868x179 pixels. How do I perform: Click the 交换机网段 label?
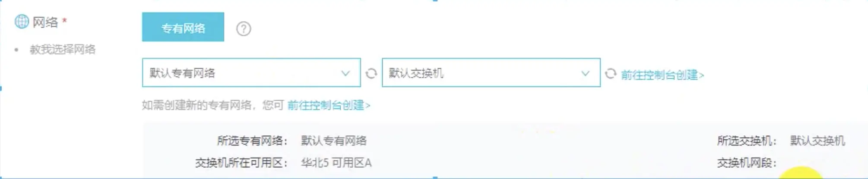[747, 163]
